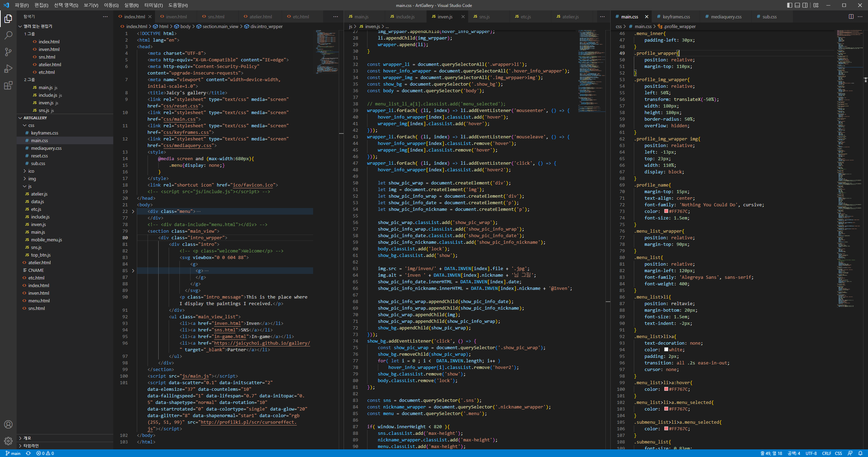Switch to the mediaquery.css tab

(x=726, y=17)
